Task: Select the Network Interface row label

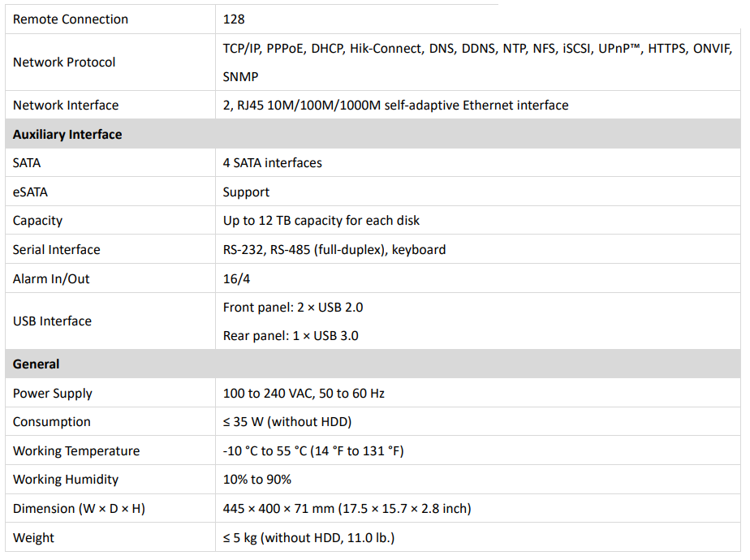Action: pos(66,105)
